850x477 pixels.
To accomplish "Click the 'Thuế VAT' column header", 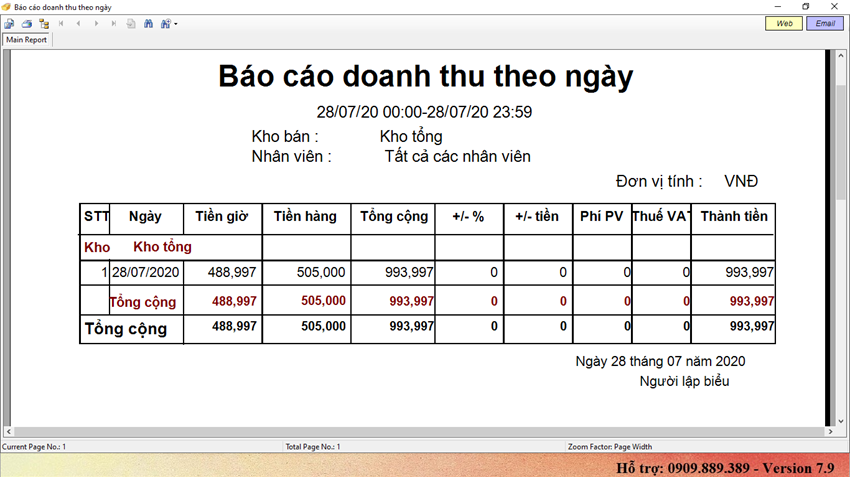I will tap(661, 217).
